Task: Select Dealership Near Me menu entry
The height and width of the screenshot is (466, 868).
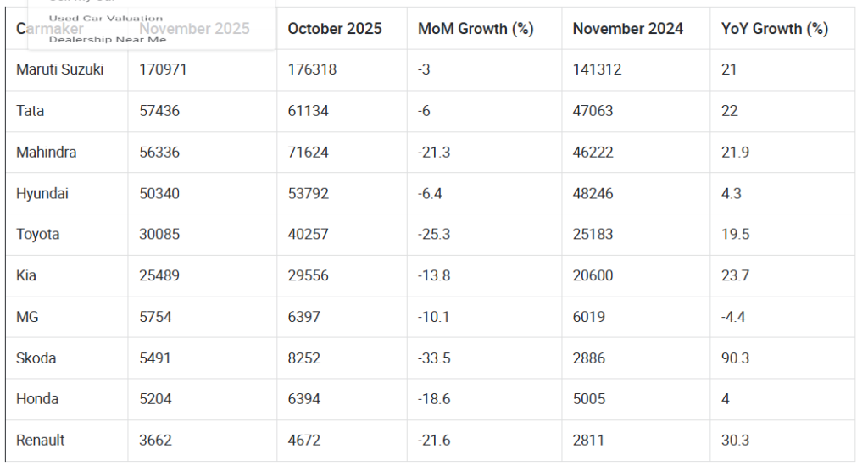Action: point(108,39)
